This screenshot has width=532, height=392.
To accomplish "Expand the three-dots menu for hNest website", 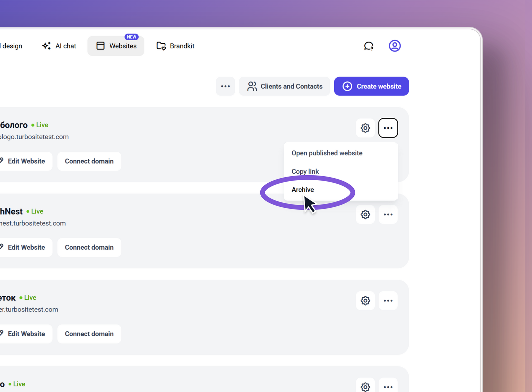I will [x=388, y=214].
